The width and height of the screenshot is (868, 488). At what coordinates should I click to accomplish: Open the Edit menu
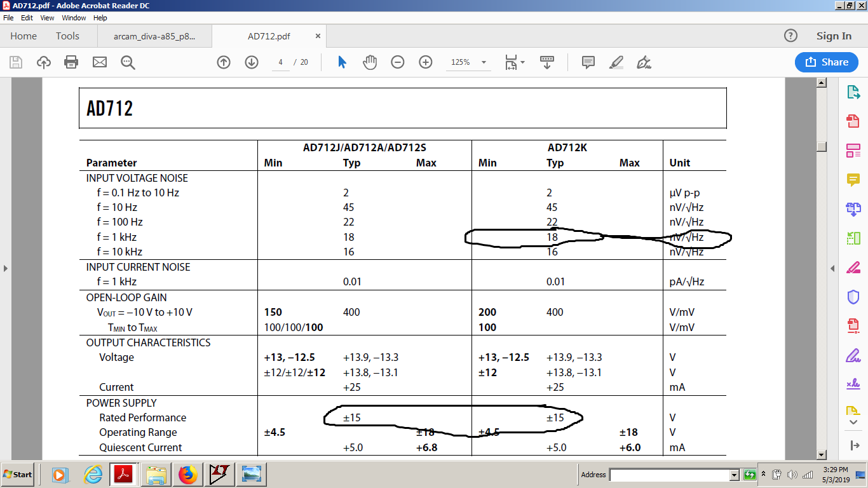[27, 18]
